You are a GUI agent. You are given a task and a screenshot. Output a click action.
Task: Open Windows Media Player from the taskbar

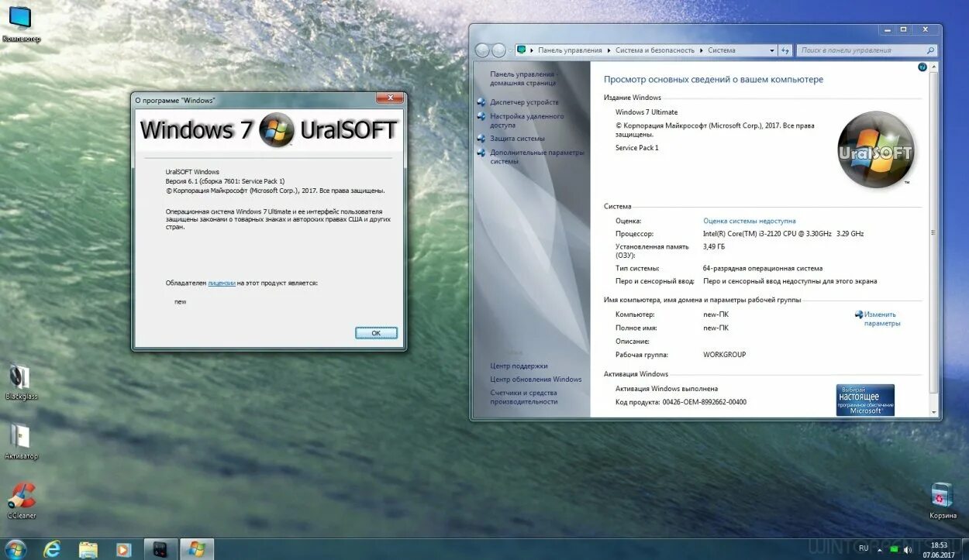[123, 549]
